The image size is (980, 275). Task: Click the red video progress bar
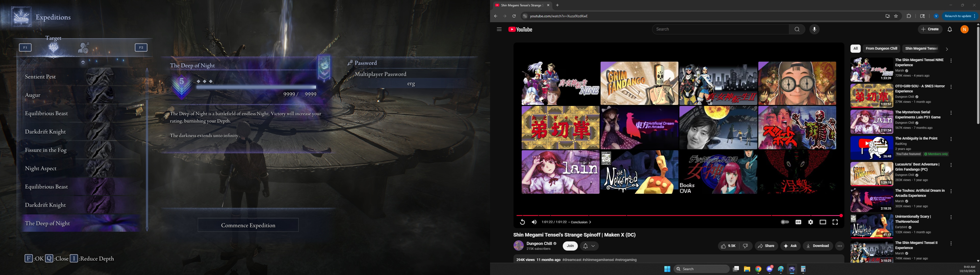click(677, 215)
